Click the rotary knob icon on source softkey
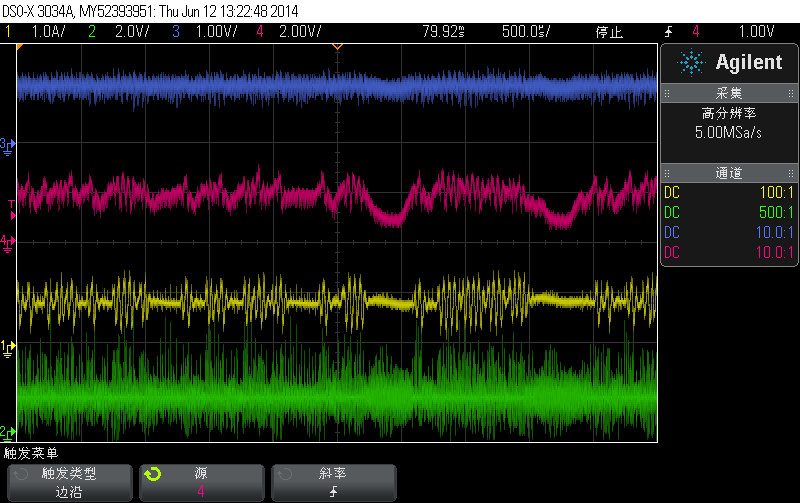This screenshot has height=503, width=800. click(153, 474)
